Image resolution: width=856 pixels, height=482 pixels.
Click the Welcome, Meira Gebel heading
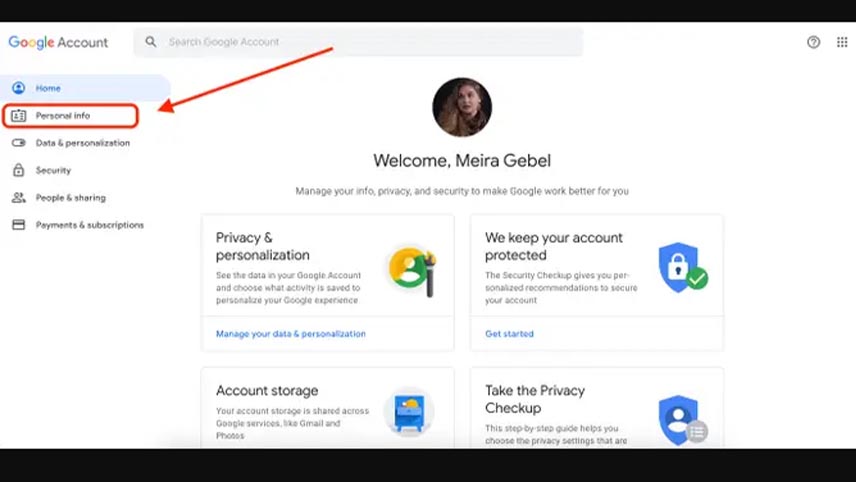(x=462, y=160)
